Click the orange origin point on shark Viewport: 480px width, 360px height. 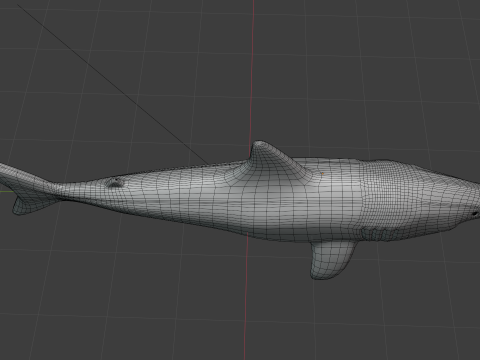coord(323,174)
